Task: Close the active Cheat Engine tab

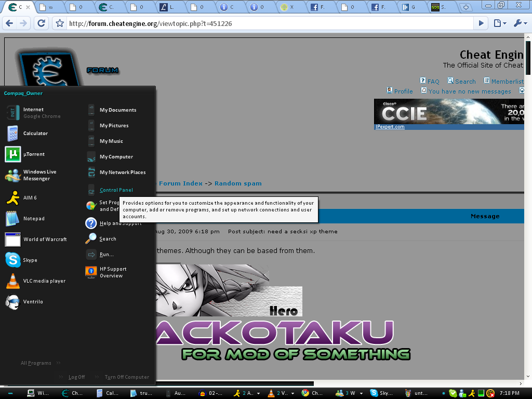Action: tap(28, 7)
